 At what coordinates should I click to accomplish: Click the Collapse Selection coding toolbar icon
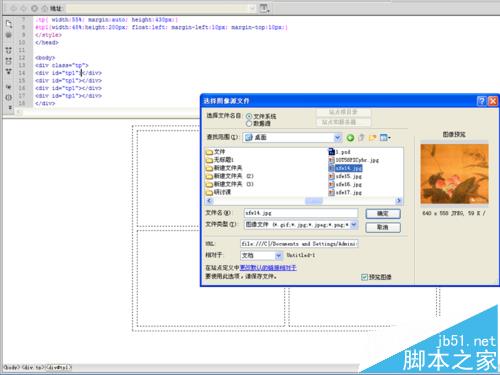pyautogui.click(x=9, y=61)
